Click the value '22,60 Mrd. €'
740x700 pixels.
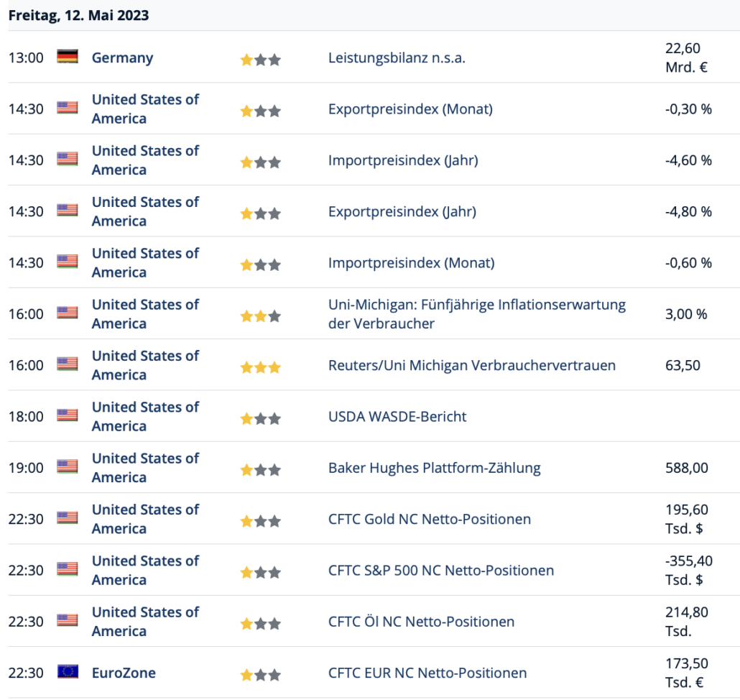coord(686,57)
